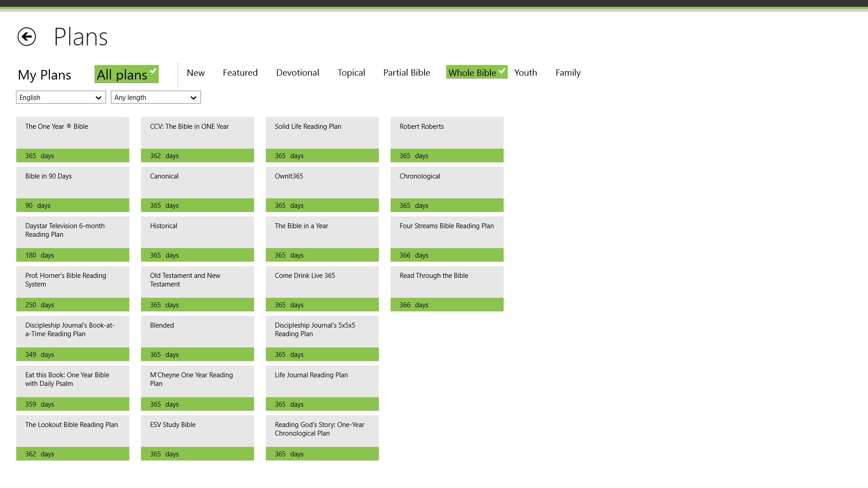Choose the Topical category filter

tap(351, 72)
